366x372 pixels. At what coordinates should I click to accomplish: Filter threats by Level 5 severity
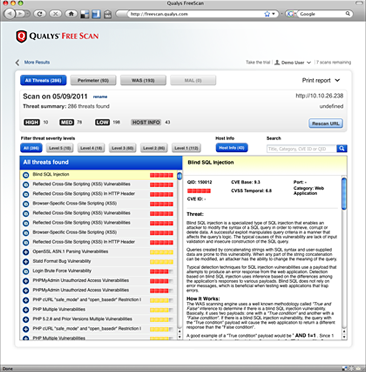[x=60, y=148]
